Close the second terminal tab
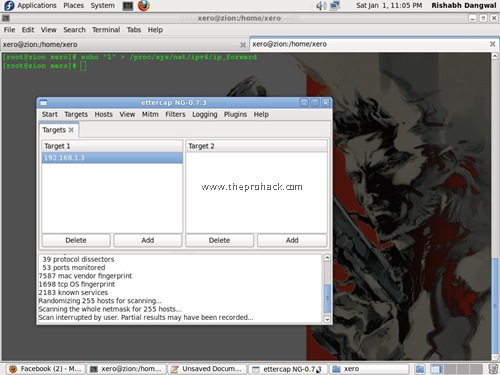 pyautogui.click(x=492, y=44)
